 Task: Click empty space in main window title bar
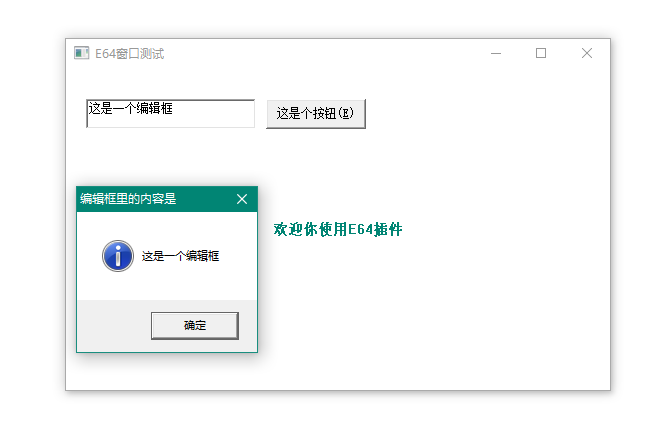click(x=320, y=53)
